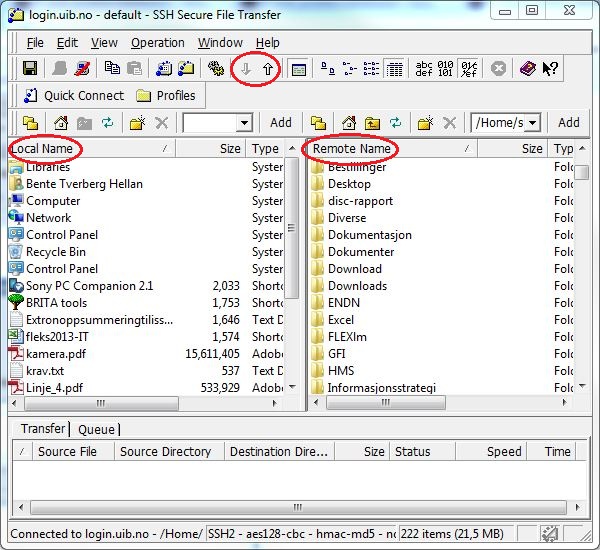Click the local pane Home icon
The image size is (600, 550).
(x=61, y=123)
